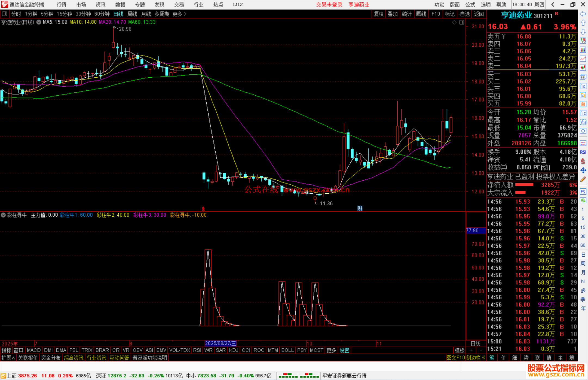Expand the 更多 period options
Screen dimensions: 588x380
pyautogui.click(x=179, y=14)
